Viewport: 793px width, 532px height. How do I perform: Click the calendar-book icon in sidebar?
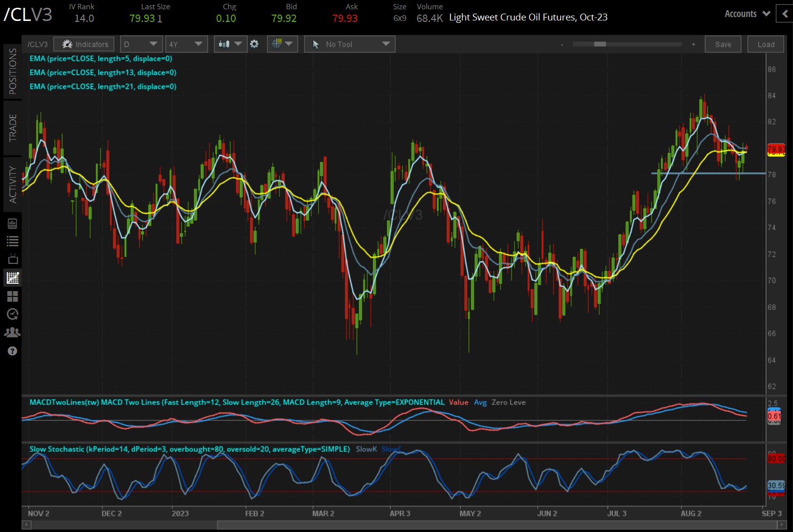coord(13,223)
